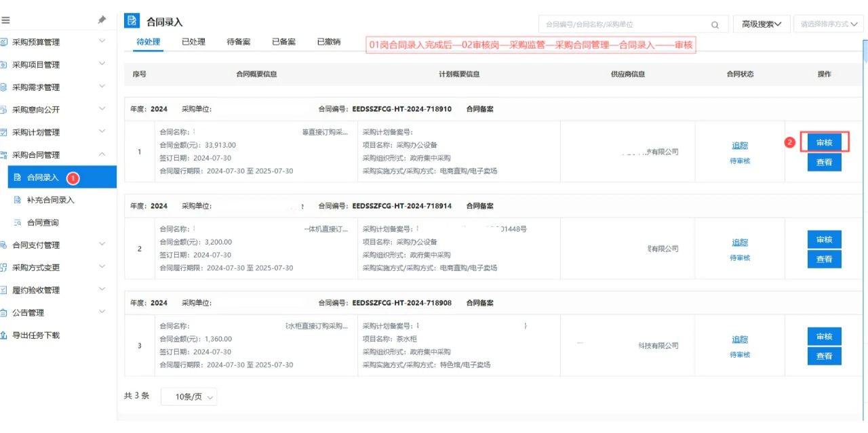Open the 高级搜索 dropdown

(762, 24)
